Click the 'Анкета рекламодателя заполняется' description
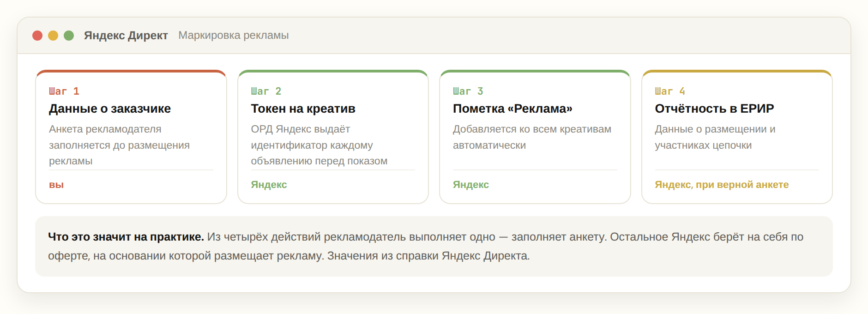Screen dimensions: 868x314 click(119, 145)
